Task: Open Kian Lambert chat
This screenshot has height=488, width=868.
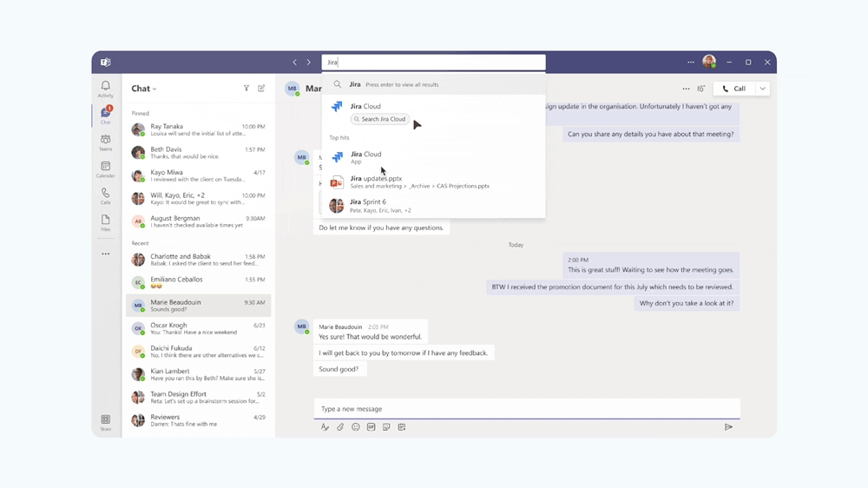Action: pos(198,374)
